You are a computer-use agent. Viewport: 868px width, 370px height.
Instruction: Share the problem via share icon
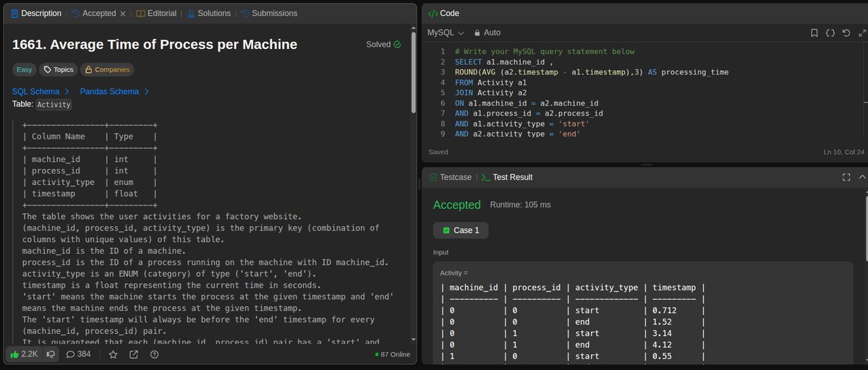click(x=134, y=354)
